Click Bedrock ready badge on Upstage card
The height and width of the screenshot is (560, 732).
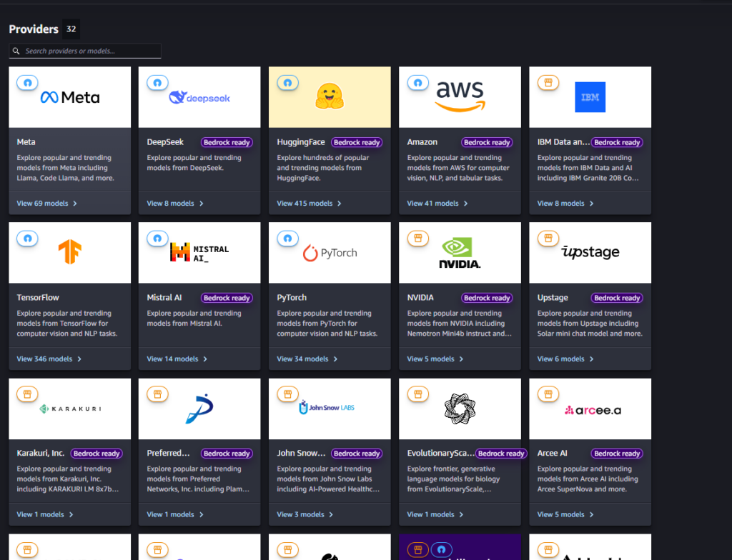point(617,298)
